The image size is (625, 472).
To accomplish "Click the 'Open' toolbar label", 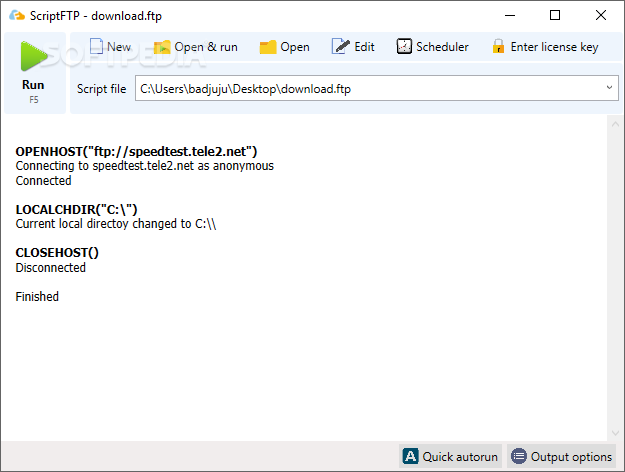I will (295, 47).
